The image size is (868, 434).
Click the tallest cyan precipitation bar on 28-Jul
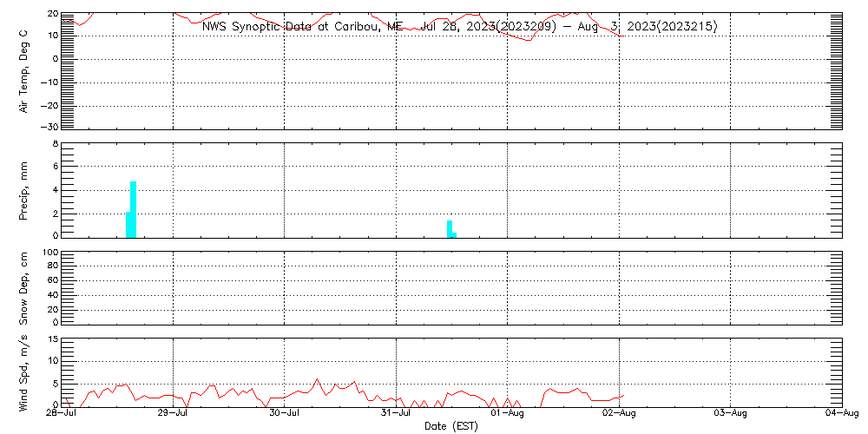click(x=134, y=209)
